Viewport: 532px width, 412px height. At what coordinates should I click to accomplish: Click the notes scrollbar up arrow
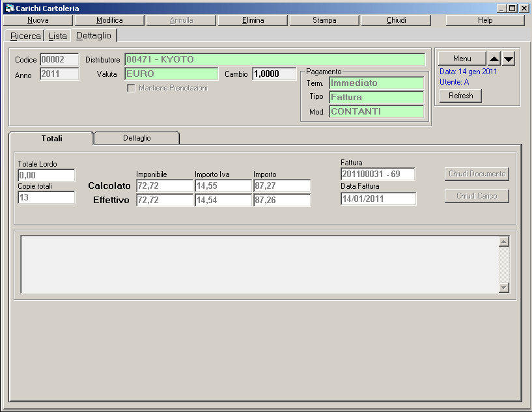tap(504, 241)
